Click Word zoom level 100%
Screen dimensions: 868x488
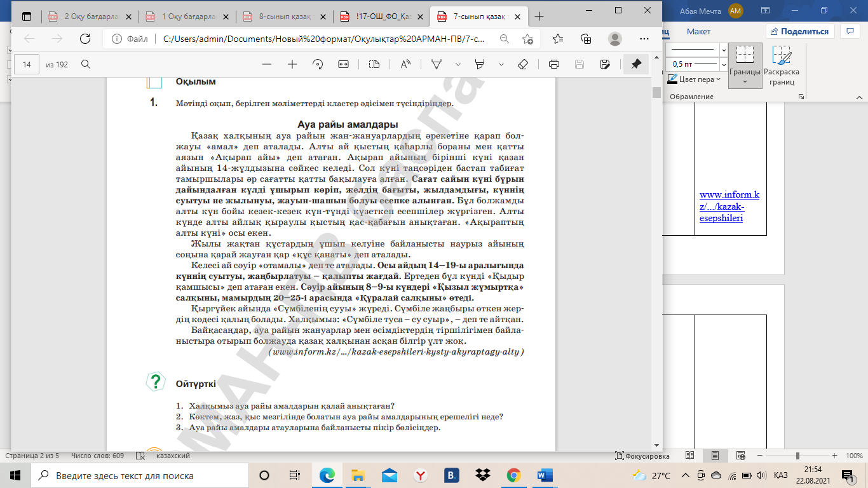click(853, 456)
